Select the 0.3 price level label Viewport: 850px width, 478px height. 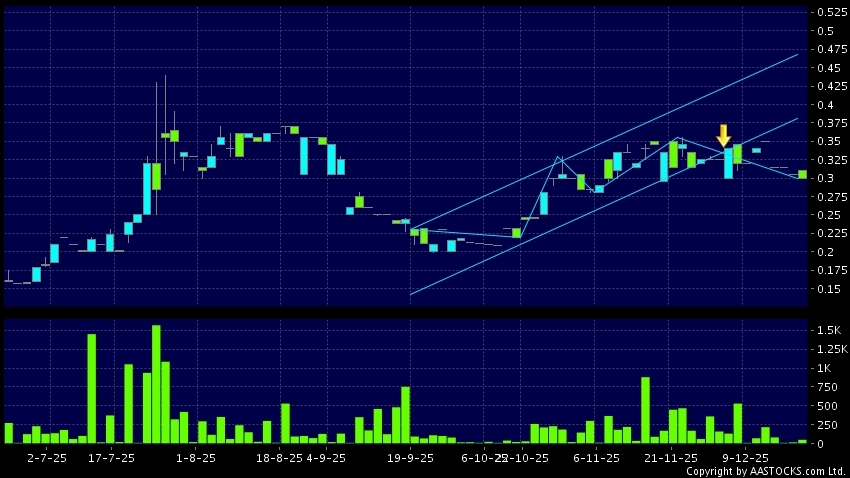pyautogui.click(x=823, y=178)
